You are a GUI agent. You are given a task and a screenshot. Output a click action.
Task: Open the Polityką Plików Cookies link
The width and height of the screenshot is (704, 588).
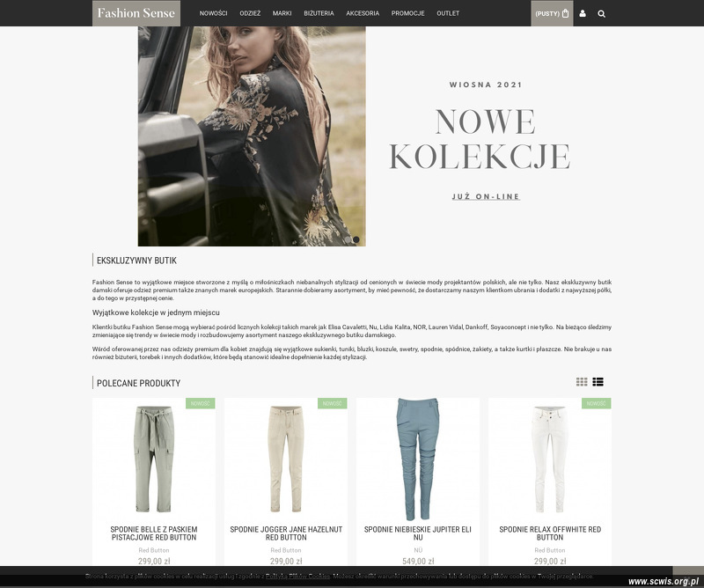[297, 576]
